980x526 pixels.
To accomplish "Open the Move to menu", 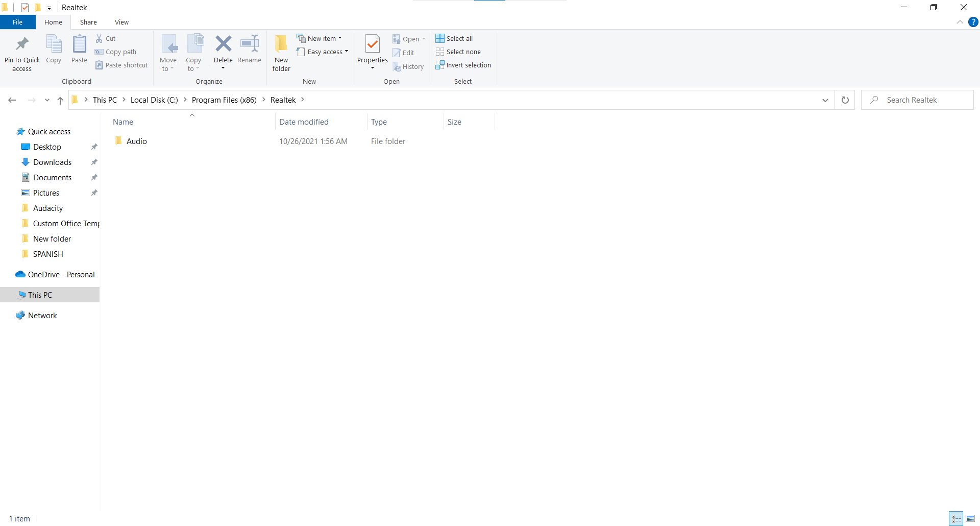I will (168, 53).
